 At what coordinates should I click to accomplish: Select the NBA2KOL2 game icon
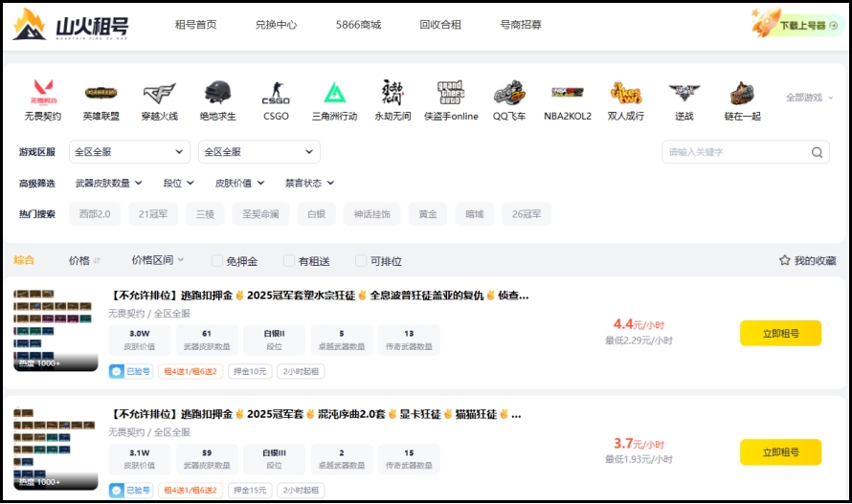click(x=568, y=93)
